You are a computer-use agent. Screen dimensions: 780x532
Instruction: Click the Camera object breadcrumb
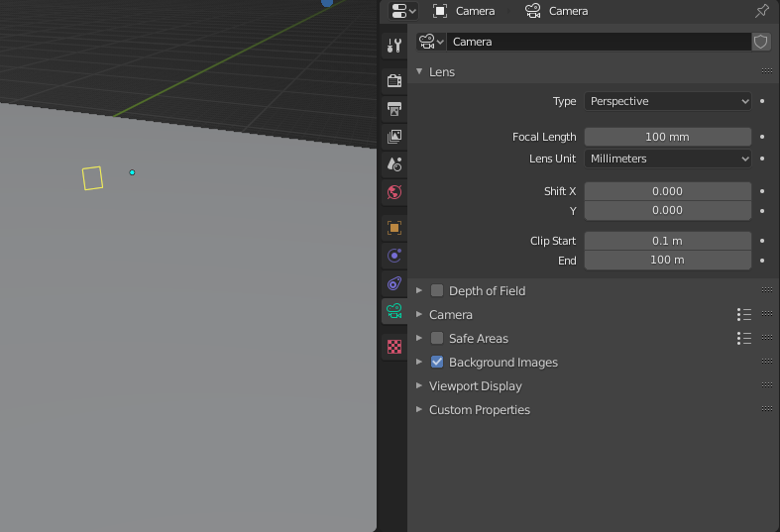coord(464,11)
